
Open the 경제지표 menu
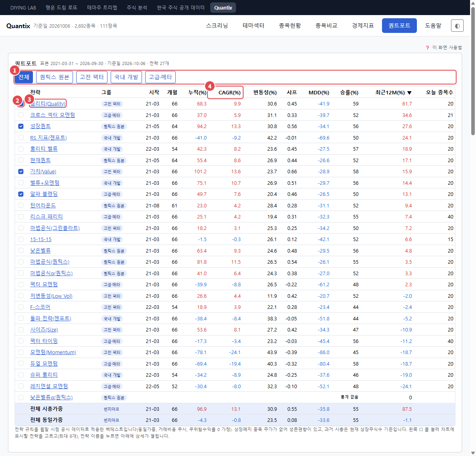click(363, 26)
